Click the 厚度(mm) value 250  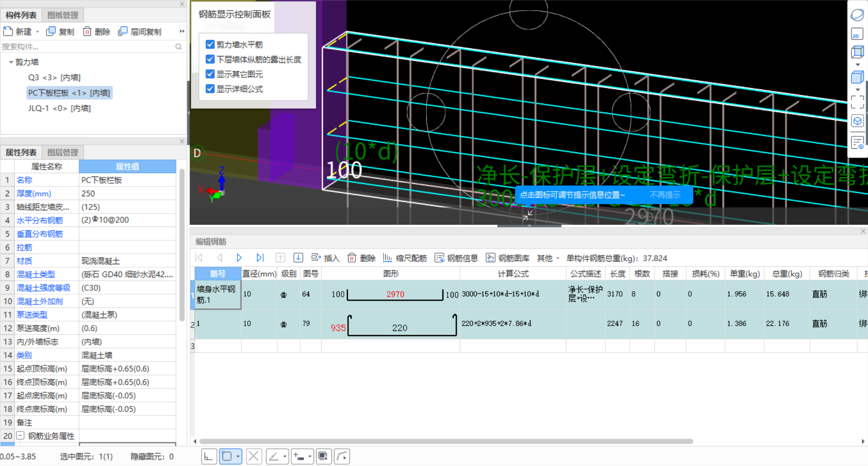(x=127, y=193)
